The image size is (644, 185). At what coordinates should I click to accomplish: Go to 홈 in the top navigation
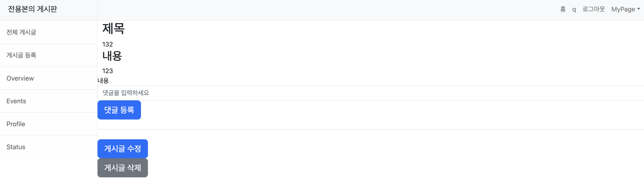[563, 9]
